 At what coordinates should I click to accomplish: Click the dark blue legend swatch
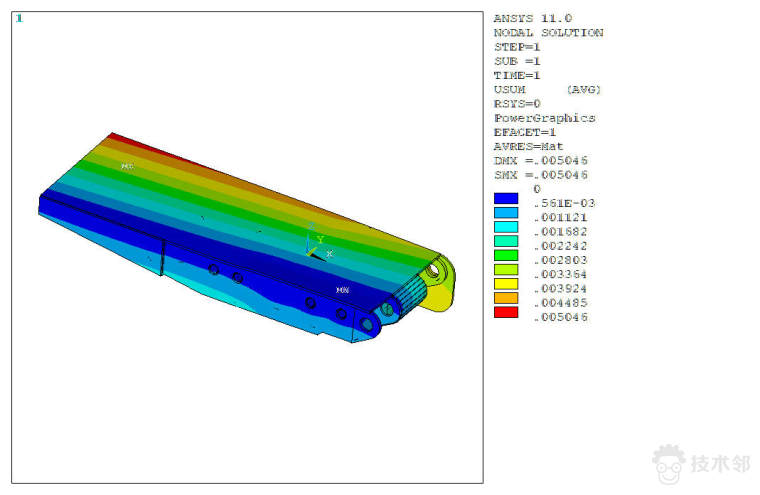point(506,198)
